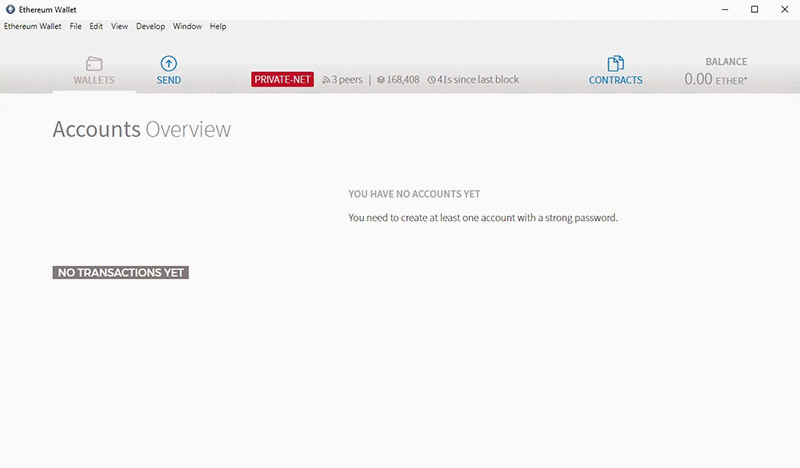Open the Contracts documents icon

(x=615, y=63)
